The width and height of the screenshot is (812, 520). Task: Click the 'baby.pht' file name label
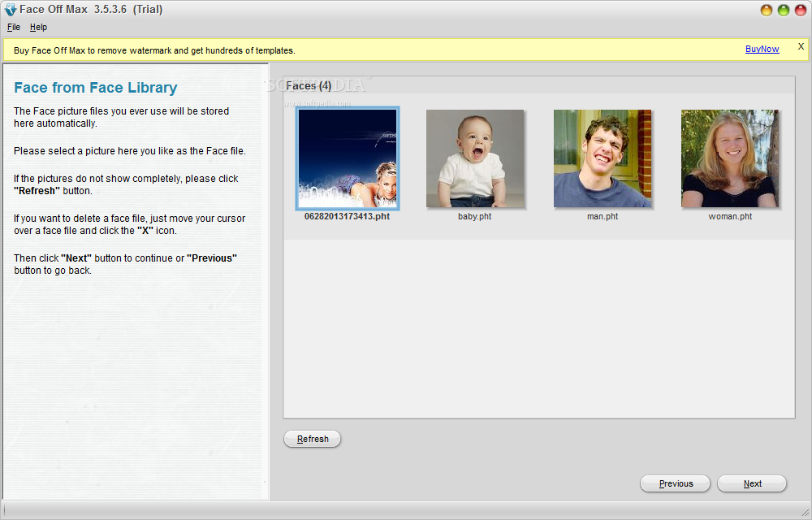(x=475, y=216)
